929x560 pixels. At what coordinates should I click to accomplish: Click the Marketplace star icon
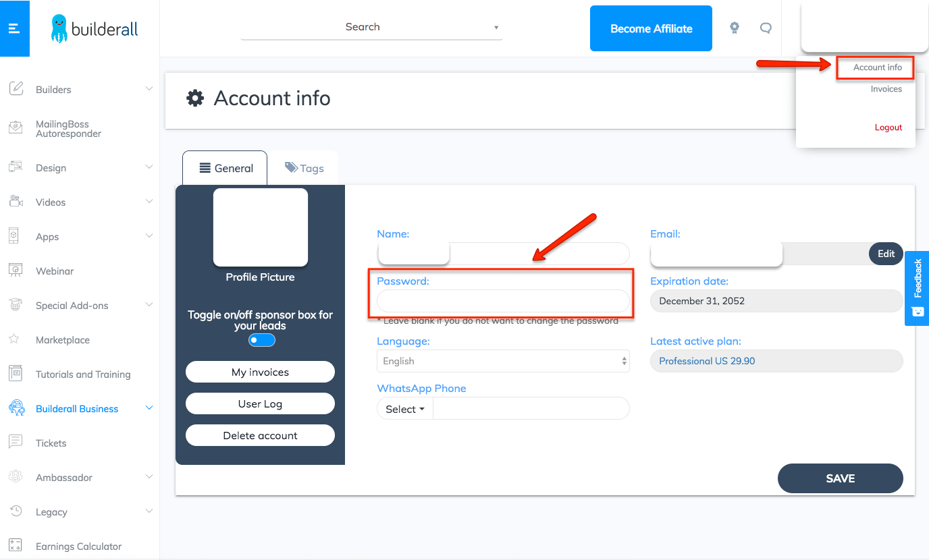click(x=14, y=339)
